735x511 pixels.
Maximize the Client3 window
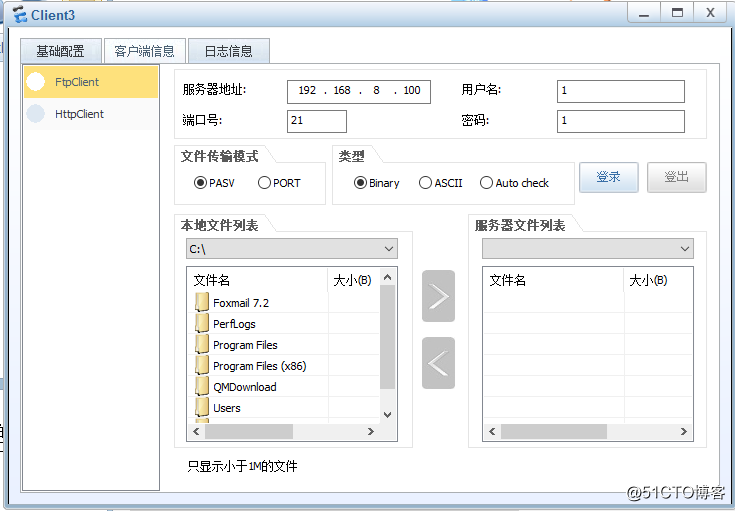[677, 12]
